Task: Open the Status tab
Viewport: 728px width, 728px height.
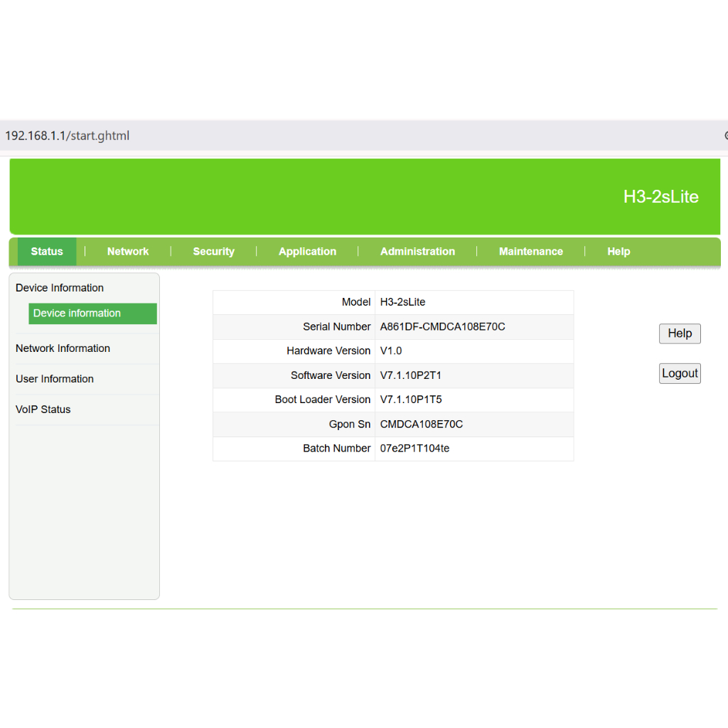Action: pyautogui.click(x=47, y=252)
